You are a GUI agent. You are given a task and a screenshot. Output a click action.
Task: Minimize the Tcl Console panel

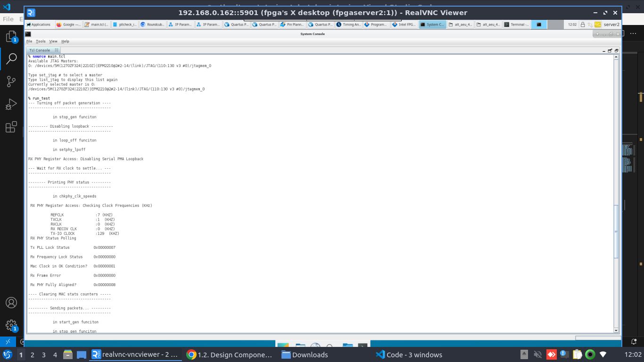click(x=604, y=50)
